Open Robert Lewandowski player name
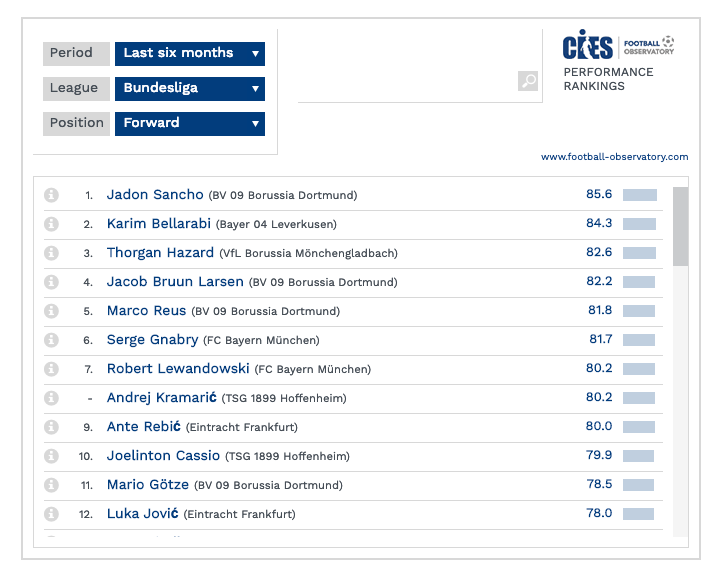The width and height of the screenshot is (715, 573). [178, 369]
